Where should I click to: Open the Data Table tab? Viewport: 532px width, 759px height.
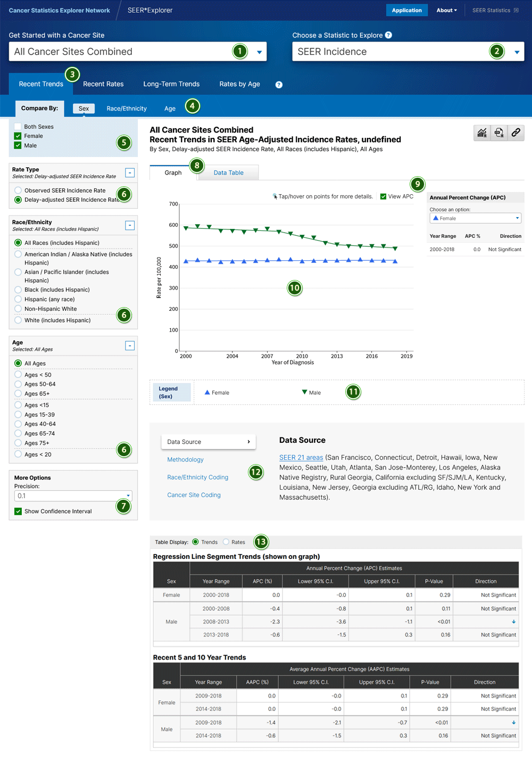point(228,172)
